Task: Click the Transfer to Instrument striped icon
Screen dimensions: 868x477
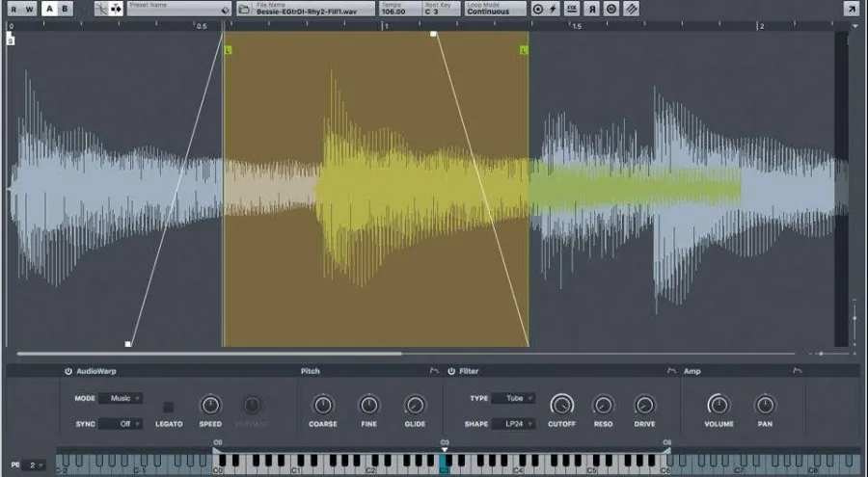Action: coord(631,9)
